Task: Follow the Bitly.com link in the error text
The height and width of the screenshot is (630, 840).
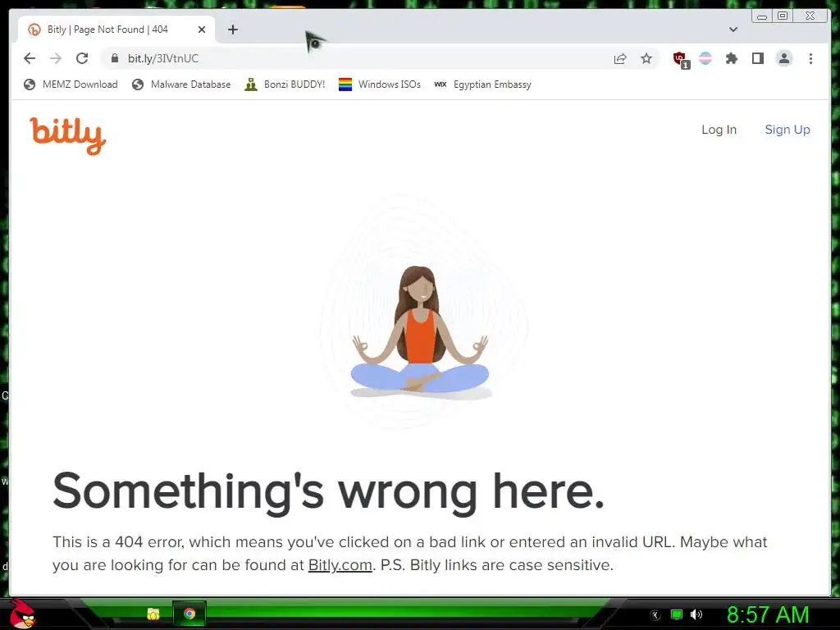Action: click(340, 565)
